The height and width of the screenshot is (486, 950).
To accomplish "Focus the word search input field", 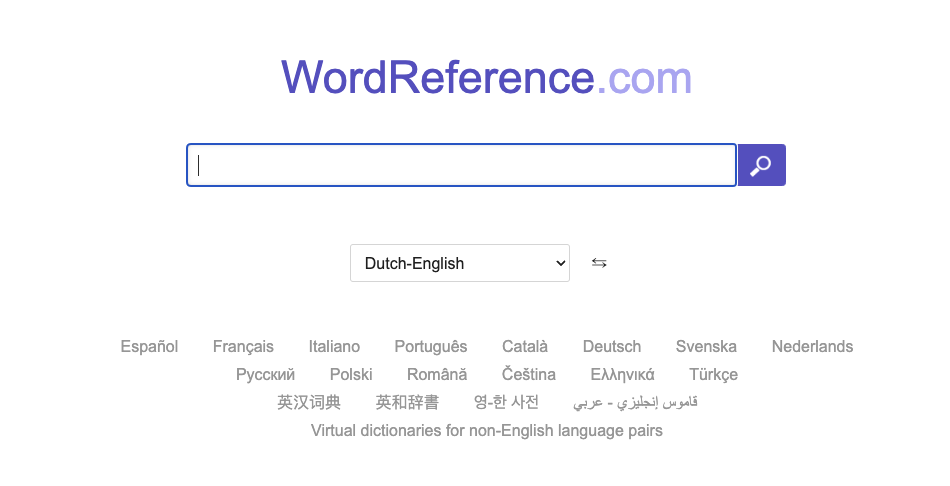I will click(462, 165).
